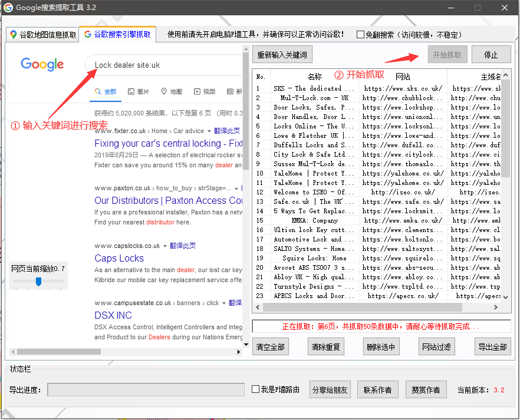This screenshot has height=420, width=520.
Task: Select the 'APECS Locks and Door' row
Action: pos(377,296)
